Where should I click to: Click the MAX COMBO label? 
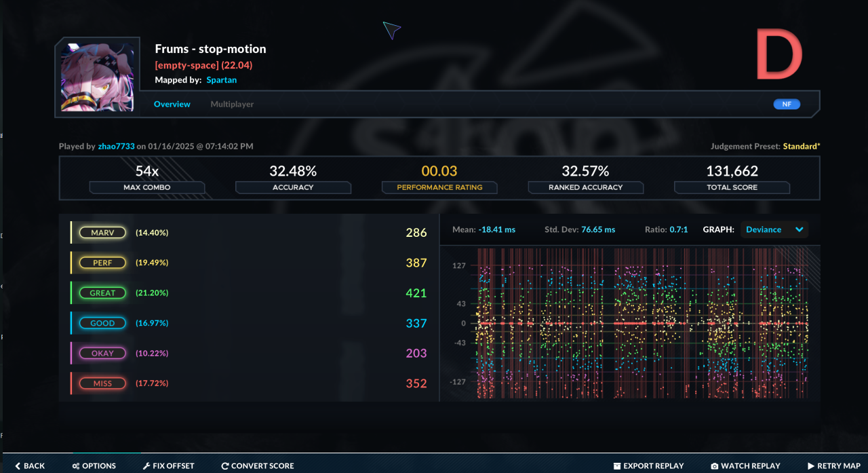click(x=147, y=187)
